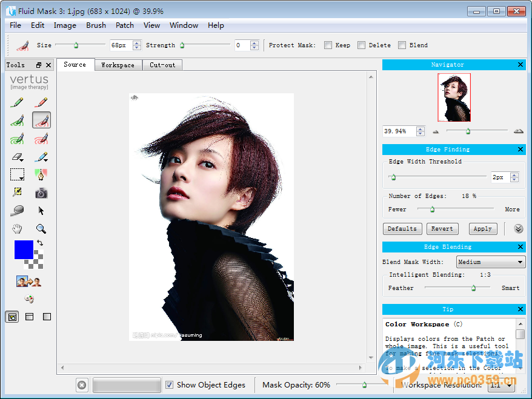Pick the green Keep fill tool
This screenshot has width=532, height=399.
(x=18, y=138)
